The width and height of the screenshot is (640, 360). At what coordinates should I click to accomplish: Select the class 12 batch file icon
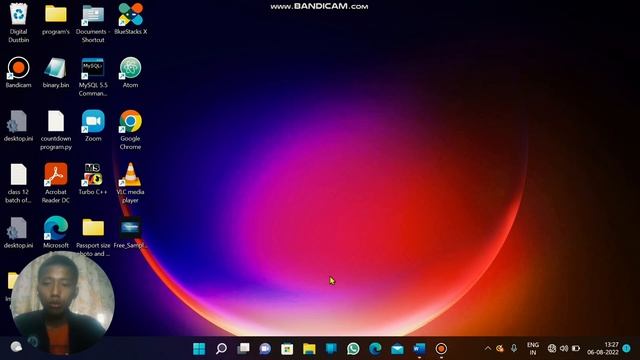18,184
